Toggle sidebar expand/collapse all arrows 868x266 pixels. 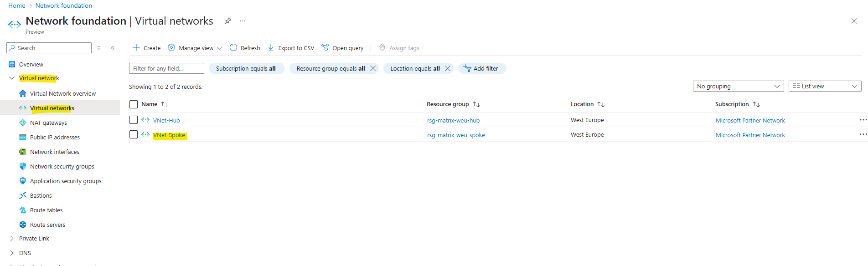[x=99, y=48]
